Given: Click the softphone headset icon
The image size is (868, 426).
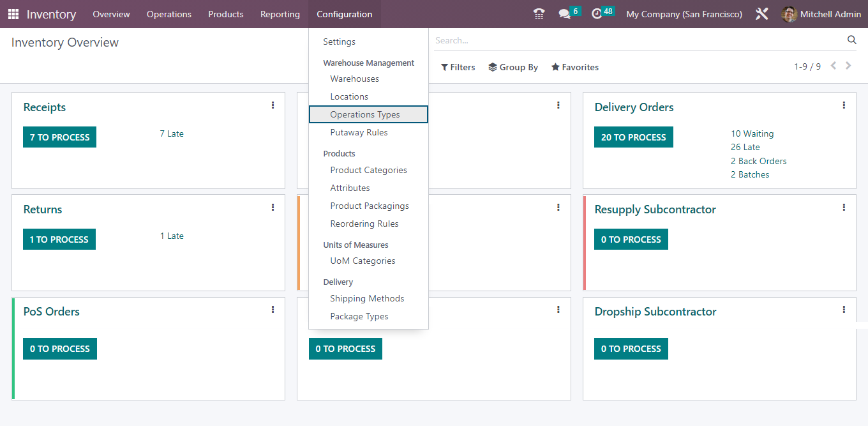Looking at the screenshot, I should tap(539, 13).
